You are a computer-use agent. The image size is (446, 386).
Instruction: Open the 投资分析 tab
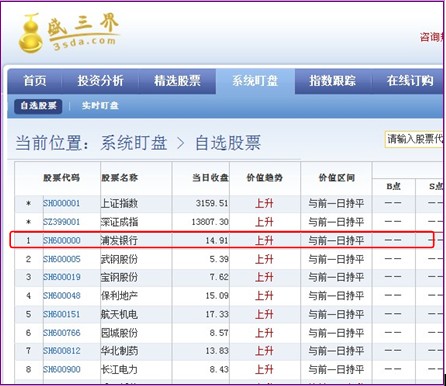coord(100,81)
